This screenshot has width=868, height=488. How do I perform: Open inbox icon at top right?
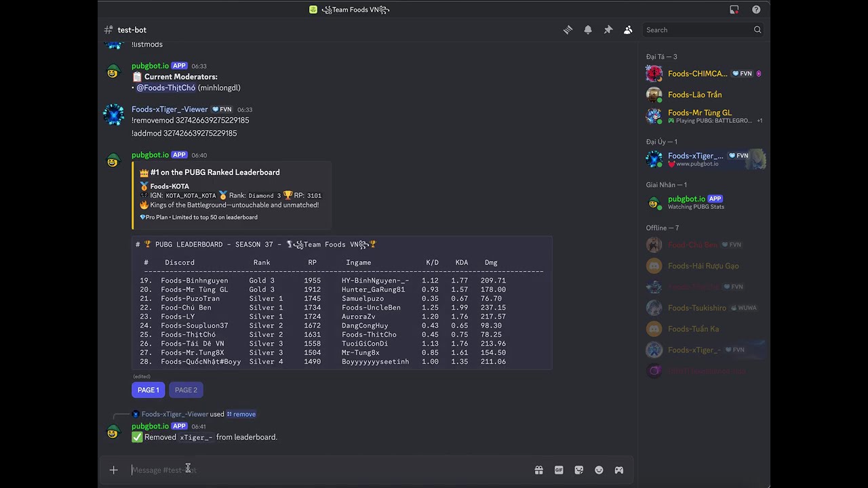coord(734,9)
